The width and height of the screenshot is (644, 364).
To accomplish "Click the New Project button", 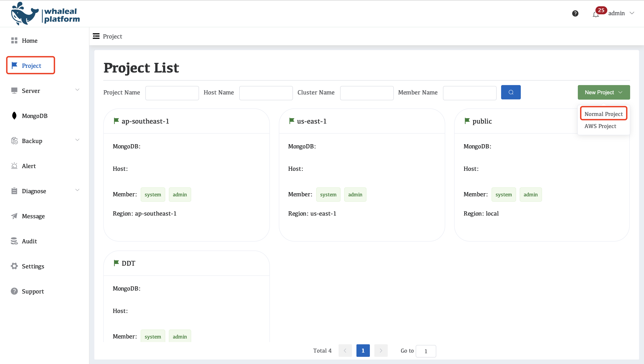I will tap(603, 92).
